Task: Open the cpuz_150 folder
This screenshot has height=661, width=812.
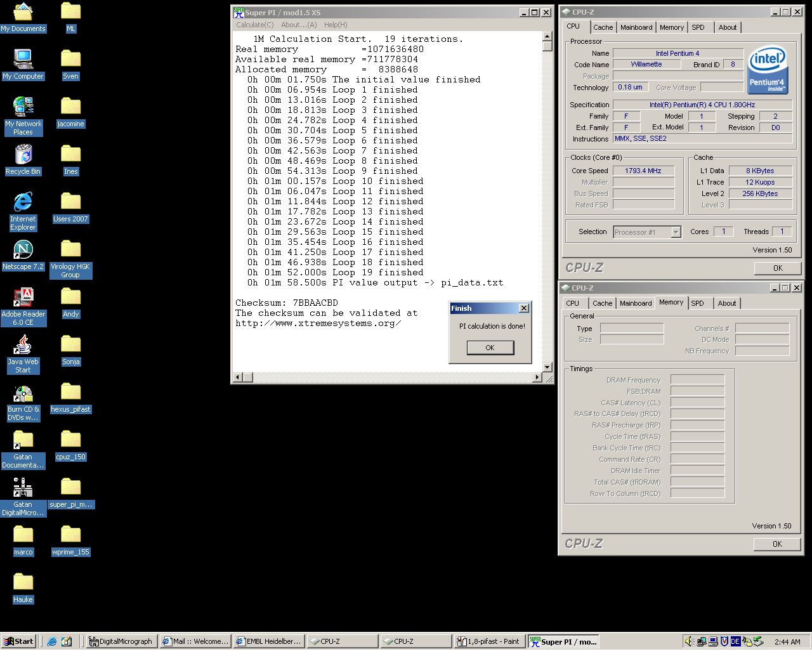Action: click(70, 445)
